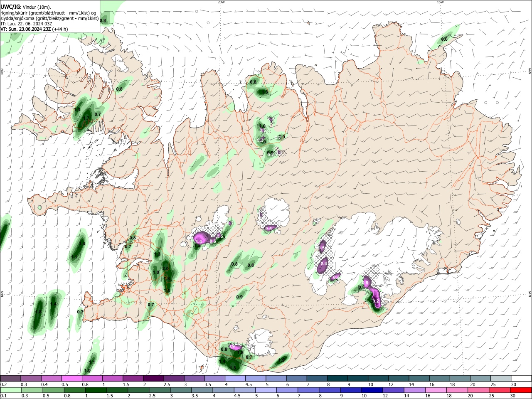Click the 'rigning/skúrir' description line
532x399 pixels.
click(48, 13)
